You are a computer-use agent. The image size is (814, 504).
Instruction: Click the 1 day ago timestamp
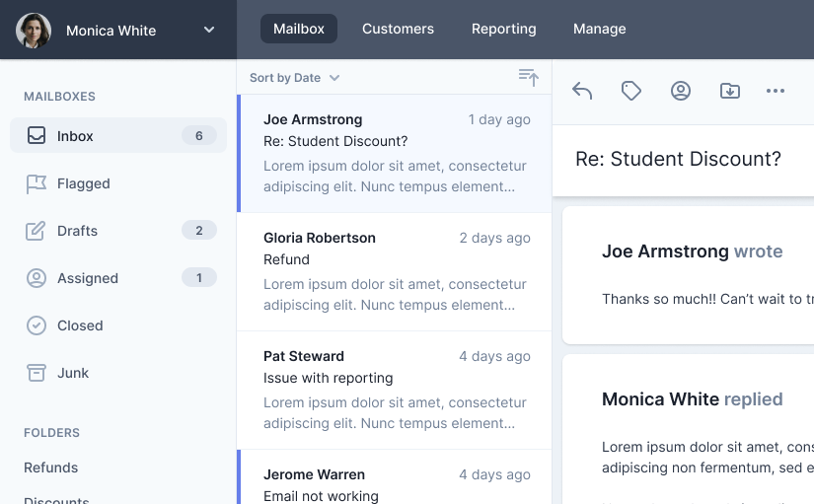499,120
